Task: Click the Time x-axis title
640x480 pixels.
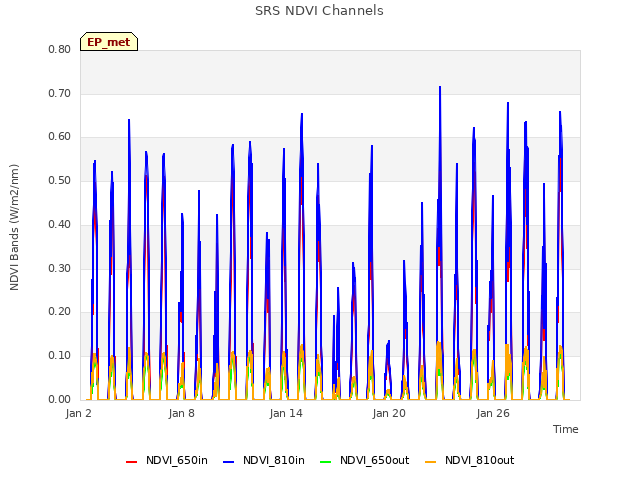Action: [566, 429]
